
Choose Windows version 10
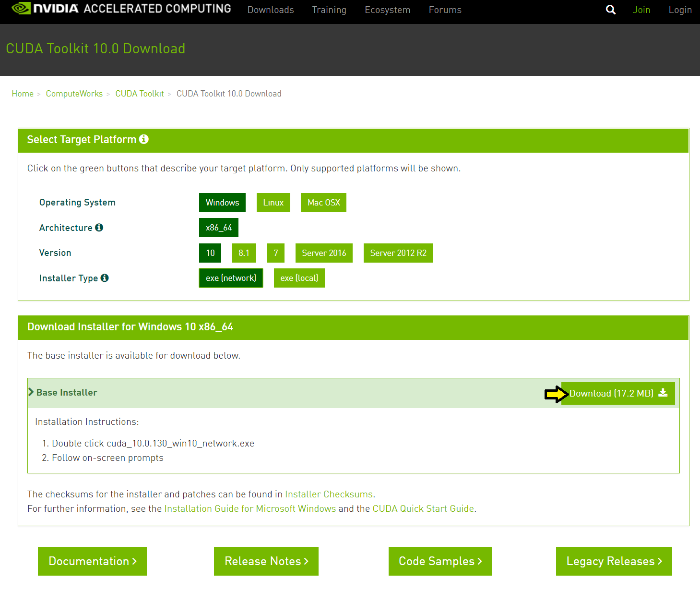(210, 253)
